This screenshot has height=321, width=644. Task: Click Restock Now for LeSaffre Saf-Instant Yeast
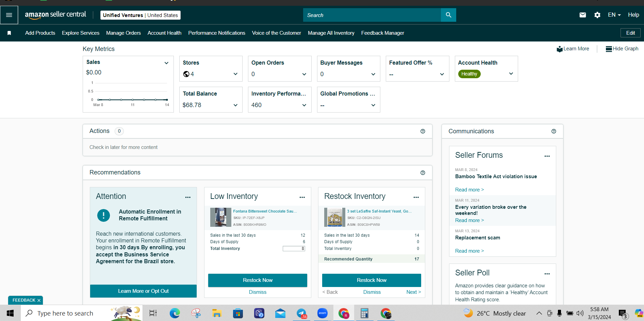371,280
